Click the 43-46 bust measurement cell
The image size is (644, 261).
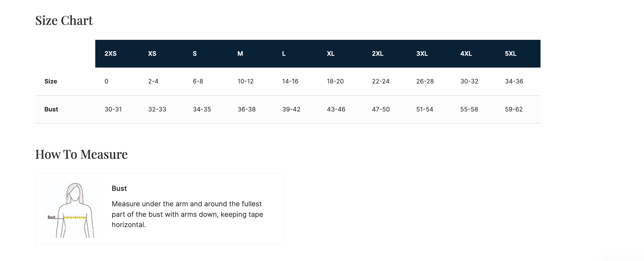(x=336, y=109)
